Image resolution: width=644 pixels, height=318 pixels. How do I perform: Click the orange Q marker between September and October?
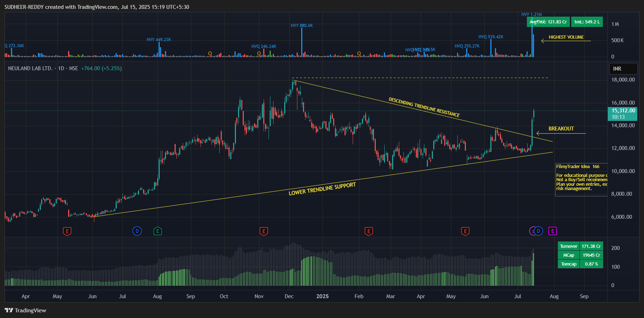pos(210,54)
